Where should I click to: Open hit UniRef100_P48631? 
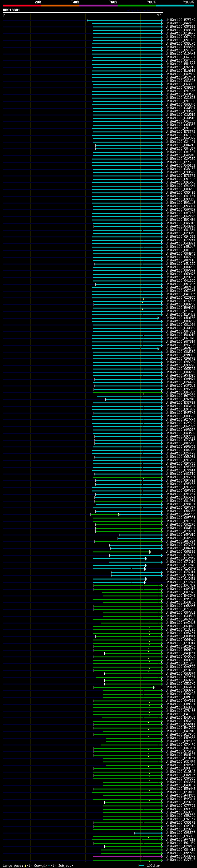click(180, 30)
